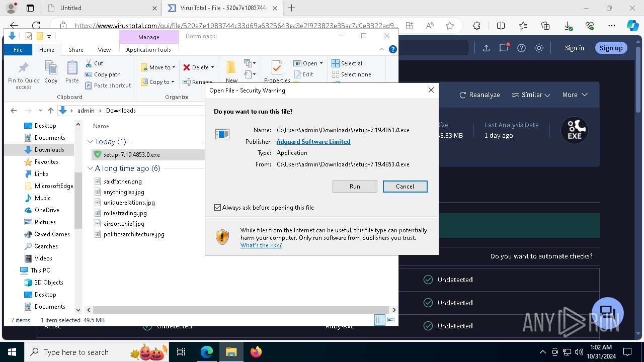This screenshot has width=644, height=362.
Task: Collapse the Today (1) group
Action: [91, 142]
